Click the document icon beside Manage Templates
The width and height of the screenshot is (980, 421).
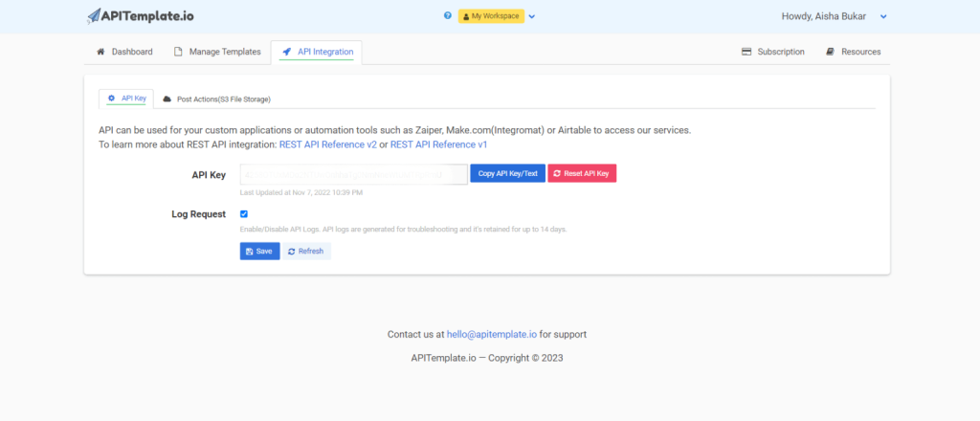[x=178, y=52]
